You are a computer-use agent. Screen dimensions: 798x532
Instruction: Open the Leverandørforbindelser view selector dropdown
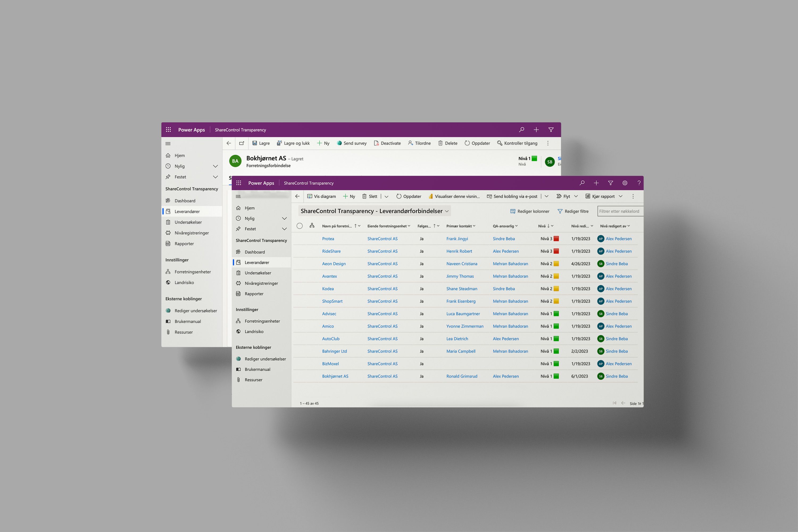[447, 211]
